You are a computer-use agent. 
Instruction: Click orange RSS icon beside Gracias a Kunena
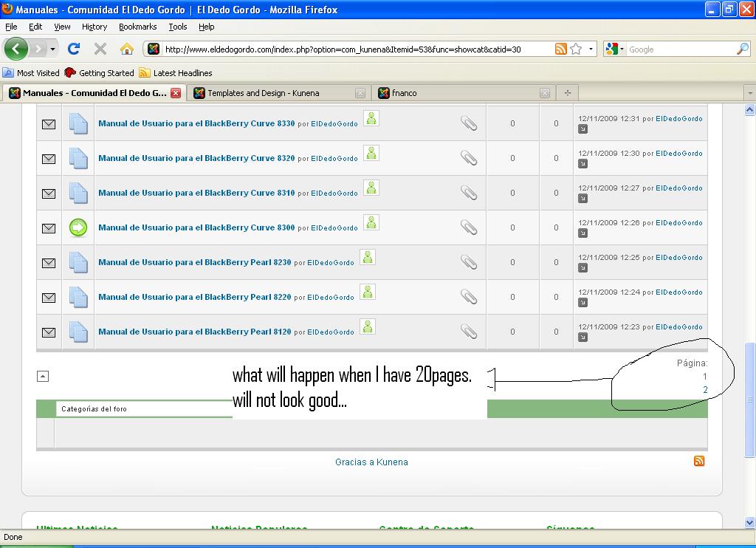(698, 461)
